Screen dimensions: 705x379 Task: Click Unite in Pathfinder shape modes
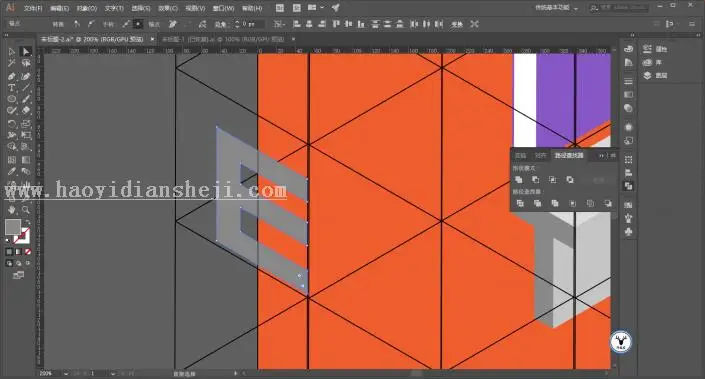(518, 180)
